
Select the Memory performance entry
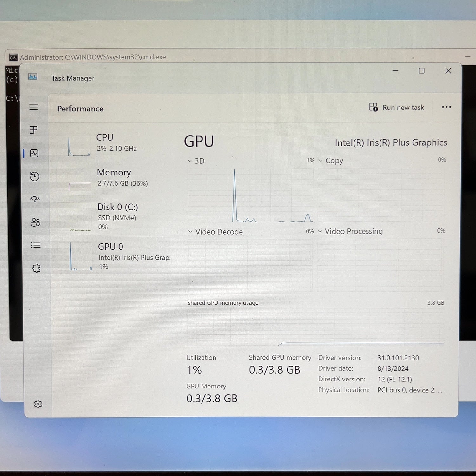[113, 179]
